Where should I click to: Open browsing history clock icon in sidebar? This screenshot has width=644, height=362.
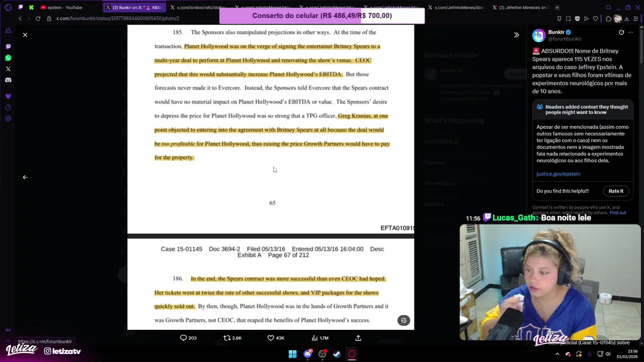click(8, 108)
